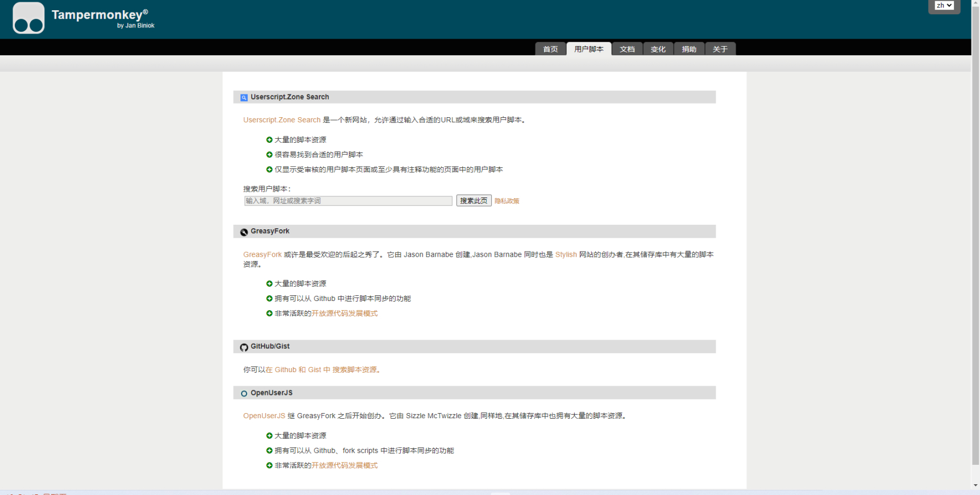Screen dimensions: 980x495
Task: Open the Userscript.Zone Search link
Action: click(282, 120)
